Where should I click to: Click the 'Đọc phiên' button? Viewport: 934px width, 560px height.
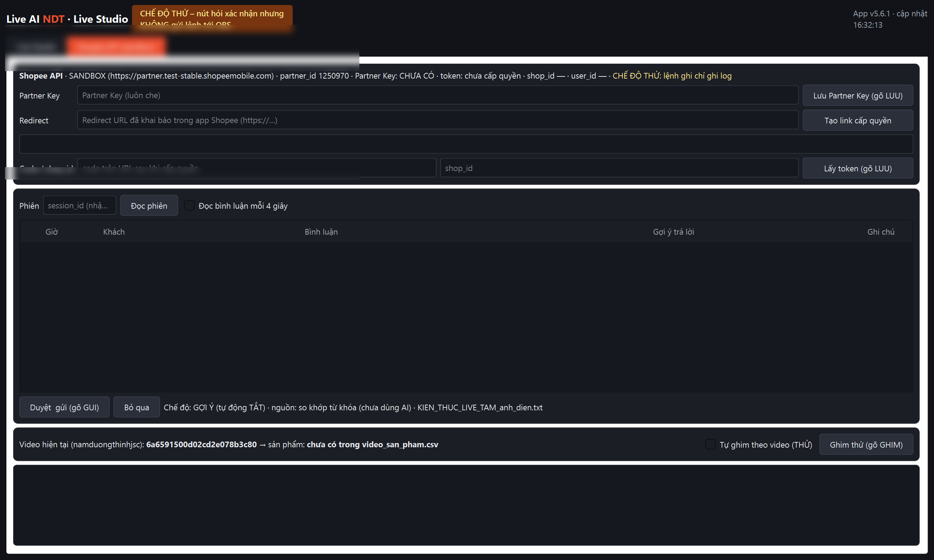pyautogui.click(x=149, y=206)
